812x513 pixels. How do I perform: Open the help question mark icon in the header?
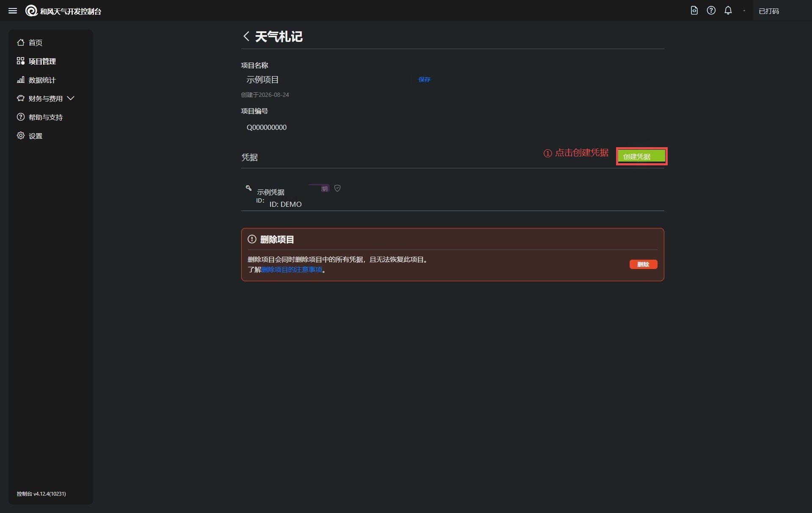tap(711, 11)
